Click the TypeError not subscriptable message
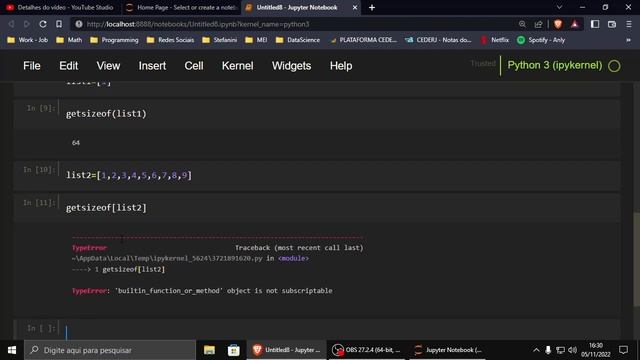Viewport: 640px width, 360px height. tap(202, 291)
